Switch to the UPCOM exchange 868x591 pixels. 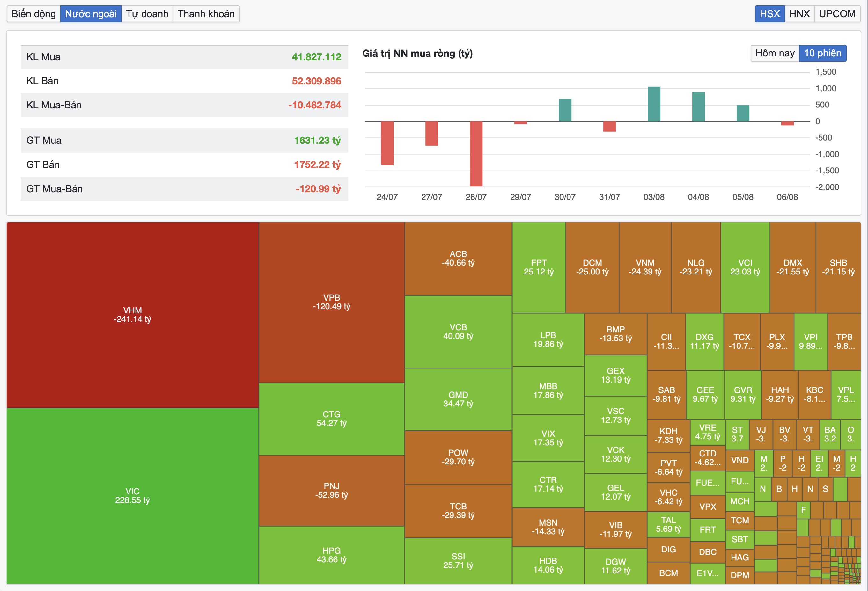pyautogui.click(x=837, y=14)
